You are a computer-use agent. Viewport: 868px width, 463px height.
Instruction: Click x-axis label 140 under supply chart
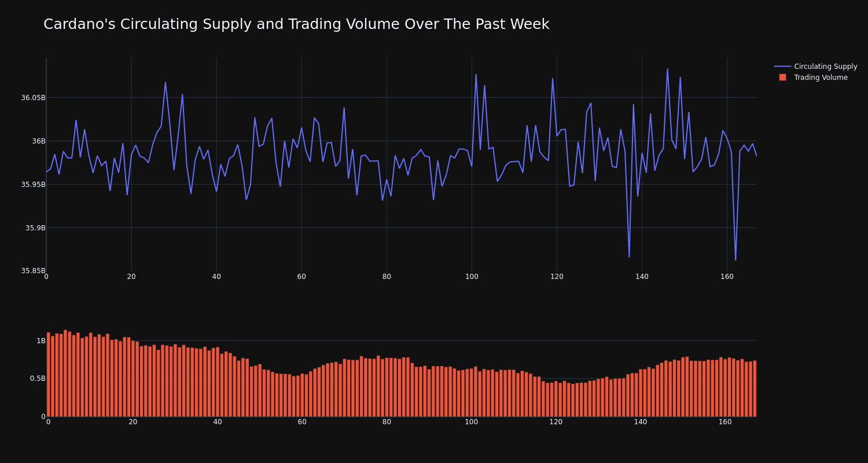pos(642,277)
